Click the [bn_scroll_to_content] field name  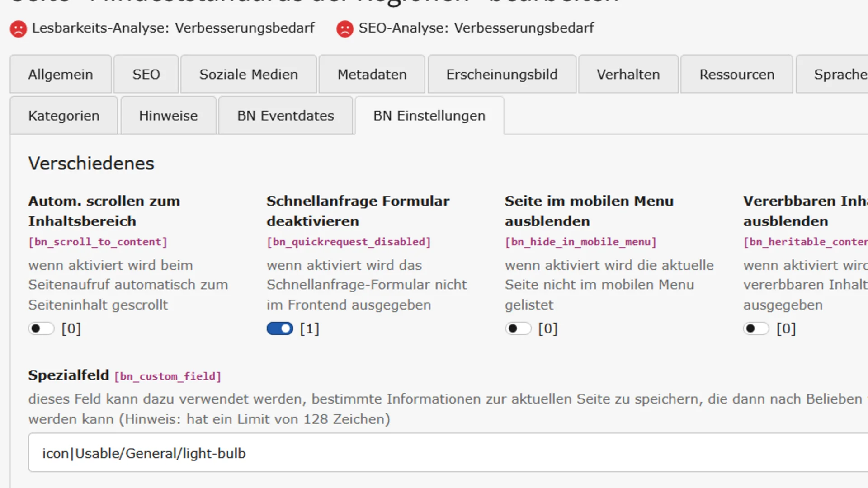pyautogui.click(x=98, y=242)
